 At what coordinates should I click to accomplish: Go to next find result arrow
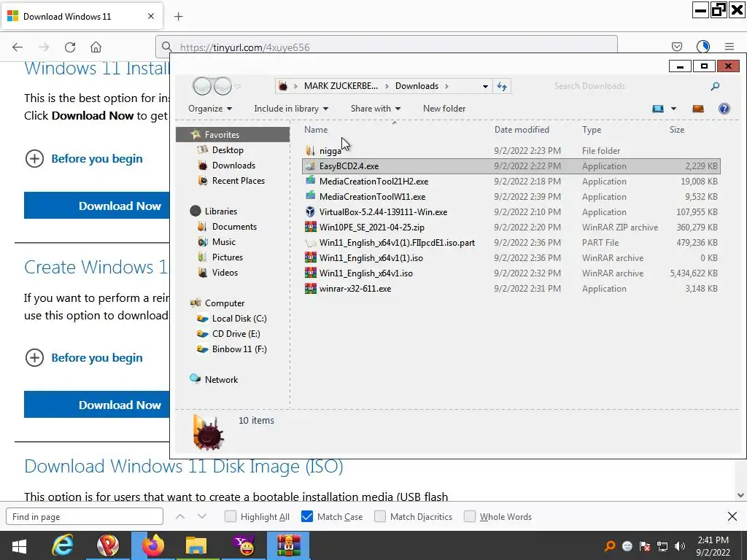click(x=202, y=516)
